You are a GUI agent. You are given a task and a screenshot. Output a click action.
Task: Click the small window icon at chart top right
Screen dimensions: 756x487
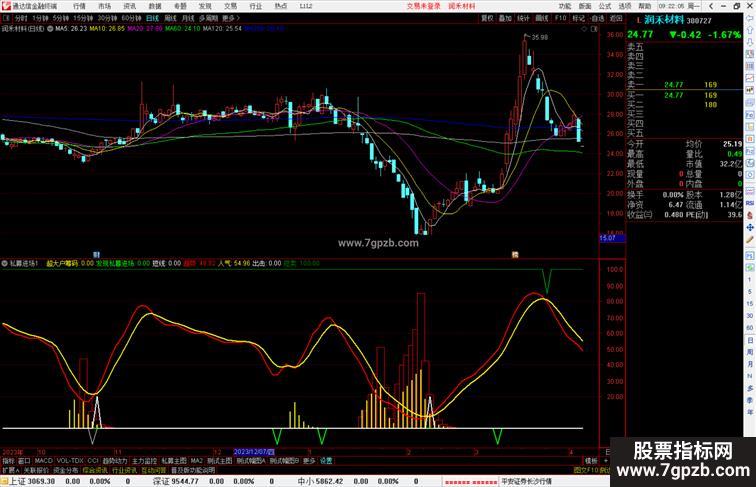594,29
